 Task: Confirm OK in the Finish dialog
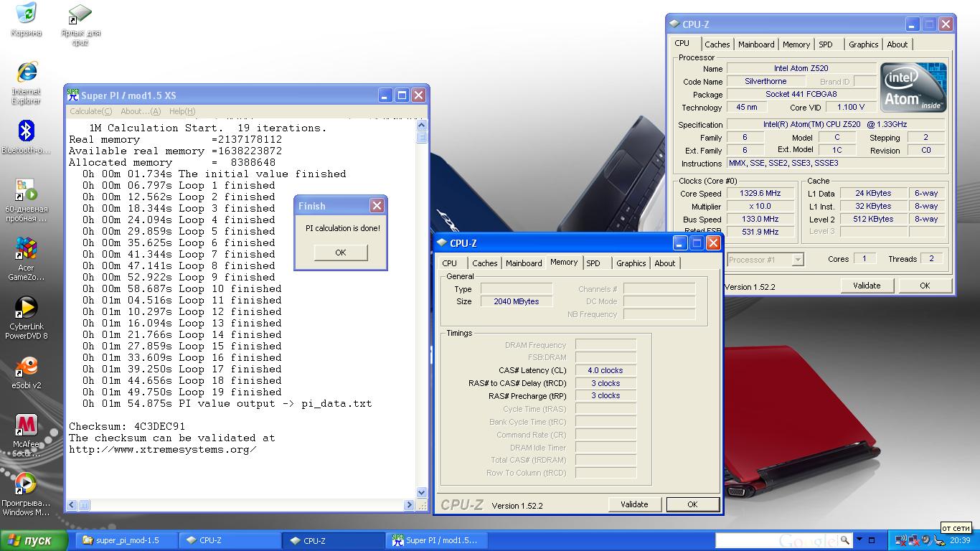pyautogui.click(x=341, y=253)
